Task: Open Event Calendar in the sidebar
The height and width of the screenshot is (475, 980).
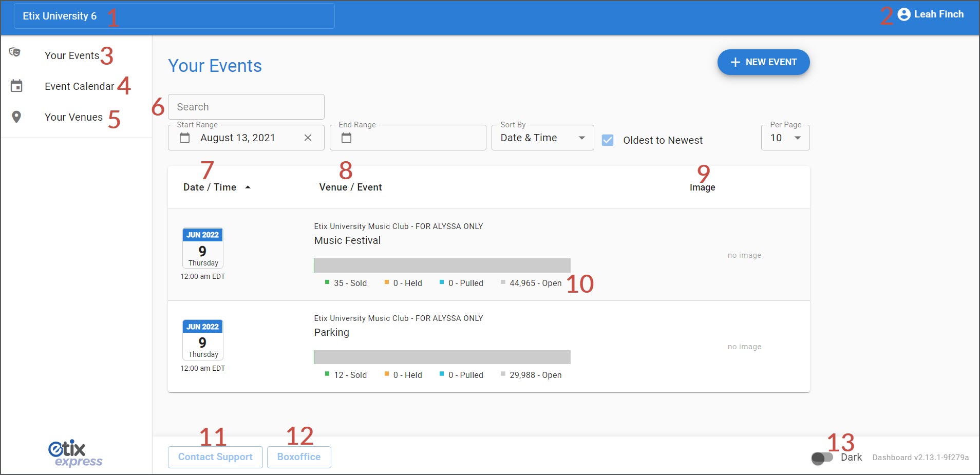Action: point(80,86)
